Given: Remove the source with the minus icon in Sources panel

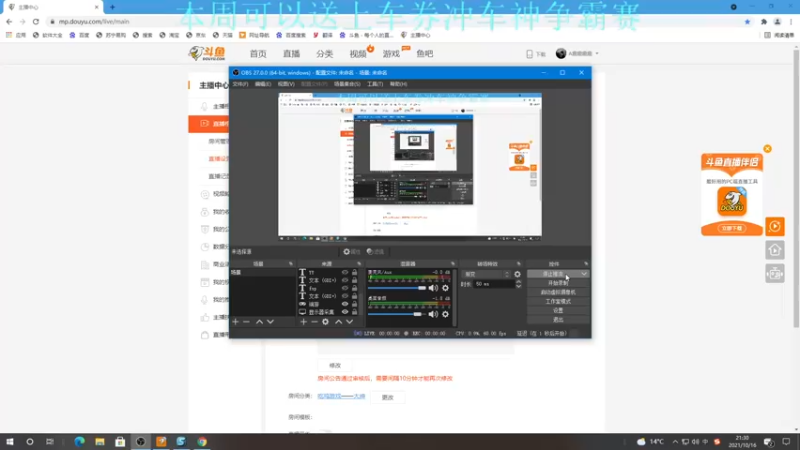Looking at the screenshot, I should click(x=314, y=322).
